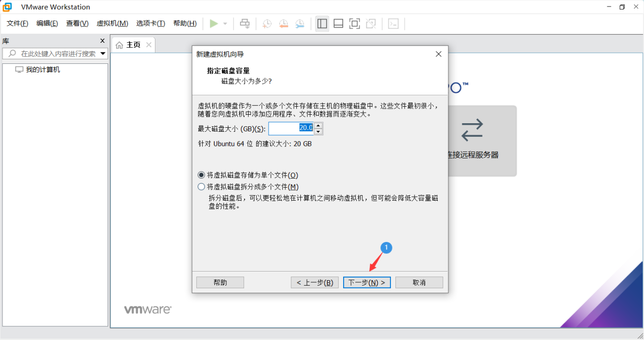Open the power options dropdown arrow
The image size is (644, 340).
(225, 24)
